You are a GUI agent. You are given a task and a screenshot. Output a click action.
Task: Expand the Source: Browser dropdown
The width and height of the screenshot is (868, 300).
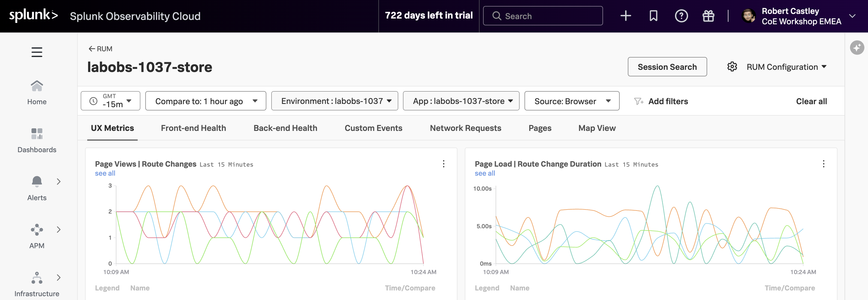pyautogui.click(x=571, y=101)
